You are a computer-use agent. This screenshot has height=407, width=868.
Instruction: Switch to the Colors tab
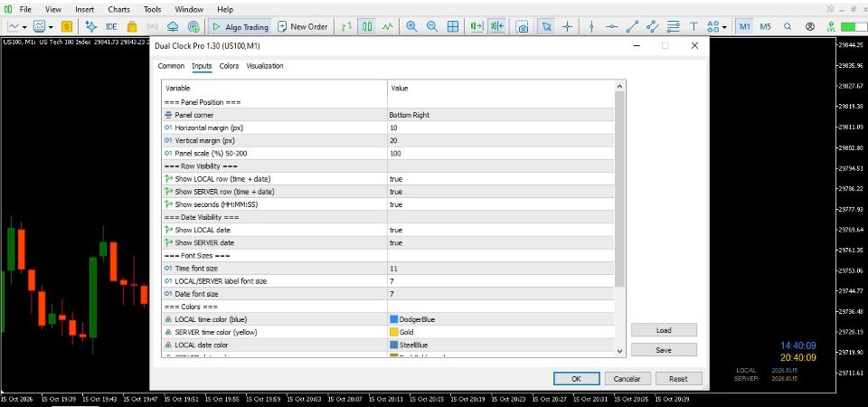[229, 66]
